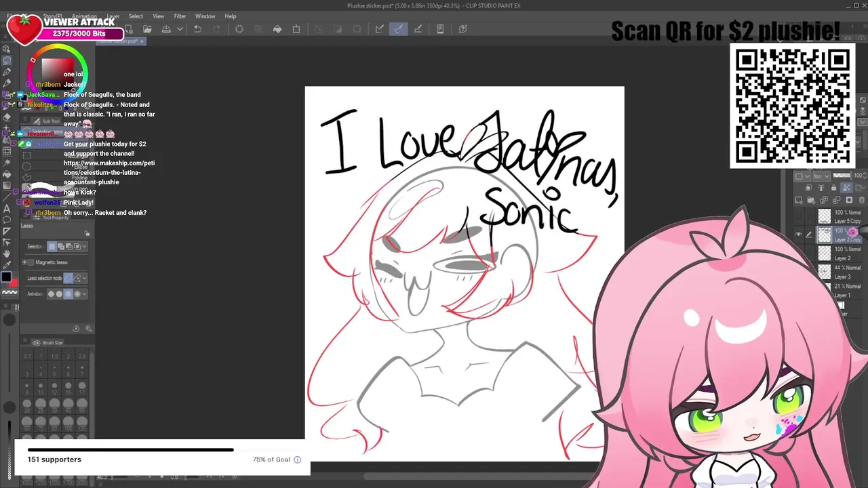Click the Redo arrow in toolbar
Image resolution: width=868 pixels, height=488 pixels.
(216, 28)
